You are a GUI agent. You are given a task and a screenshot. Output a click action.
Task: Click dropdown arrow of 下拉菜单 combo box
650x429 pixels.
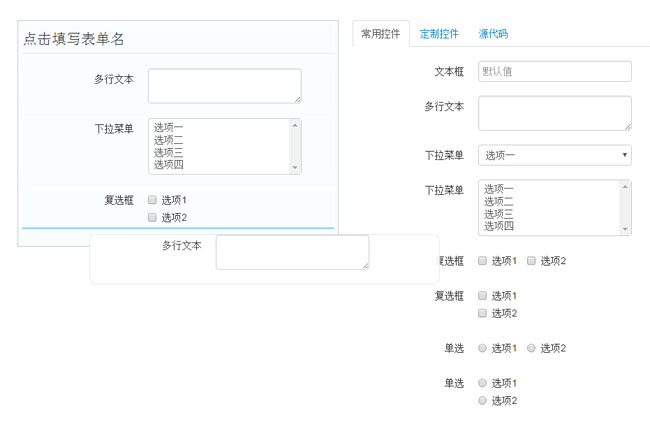[625, 155]
